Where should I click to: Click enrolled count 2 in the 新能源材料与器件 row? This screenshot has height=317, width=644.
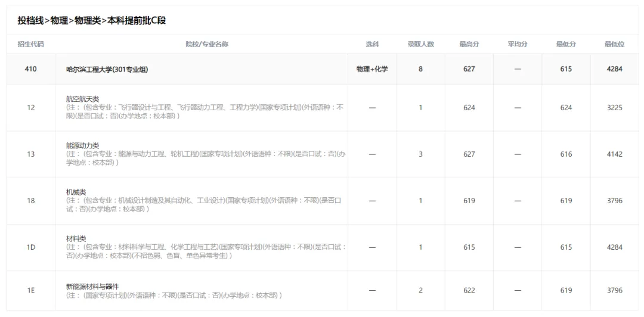tap(420, 290)
